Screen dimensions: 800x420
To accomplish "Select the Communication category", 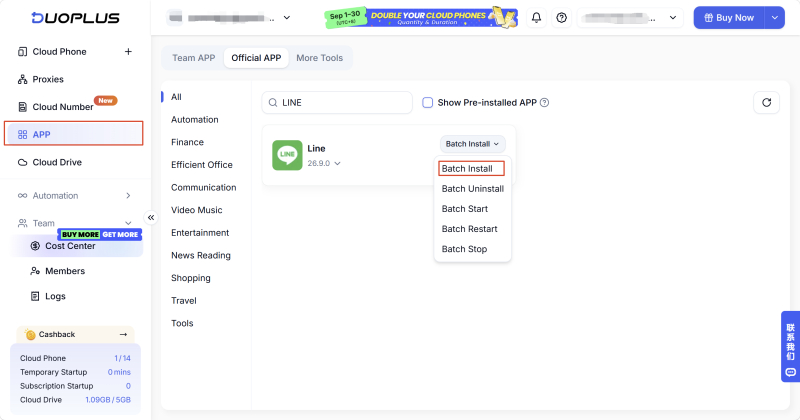I will [x=204, y=187].
